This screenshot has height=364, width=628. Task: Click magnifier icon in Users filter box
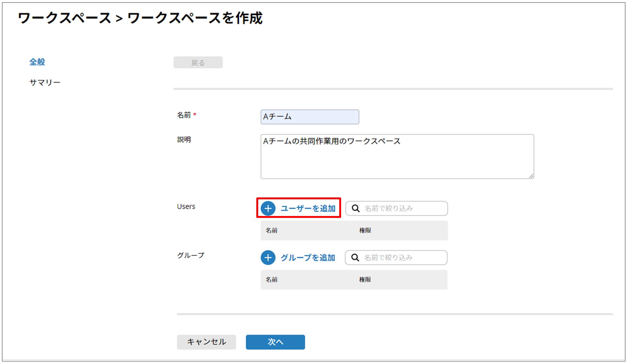point(356,208)
